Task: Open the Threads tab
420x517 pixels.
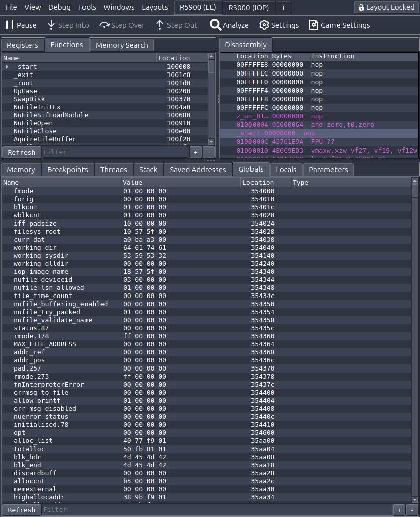Action: 114,170
